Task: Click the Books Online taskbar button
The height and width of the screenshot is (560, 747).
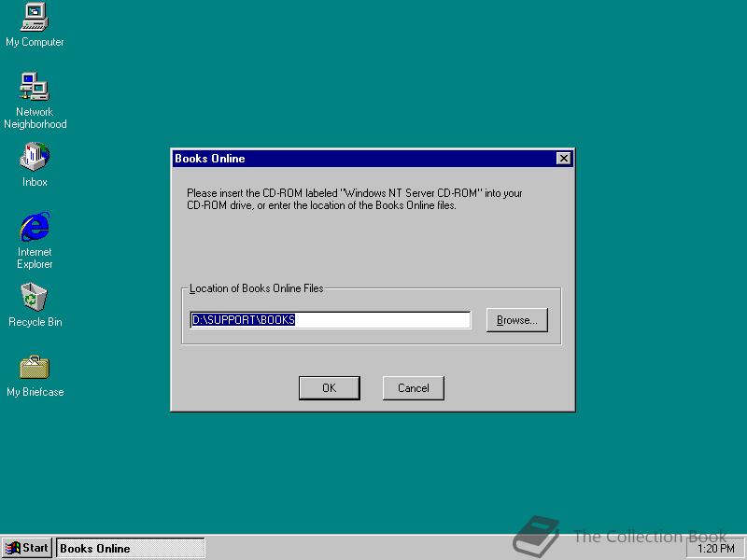Action: tap(131, 548)
